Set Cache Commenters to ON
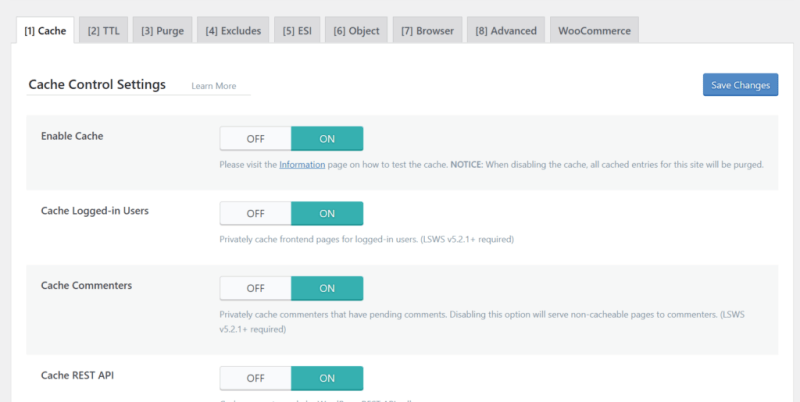 tap(327, 288)
